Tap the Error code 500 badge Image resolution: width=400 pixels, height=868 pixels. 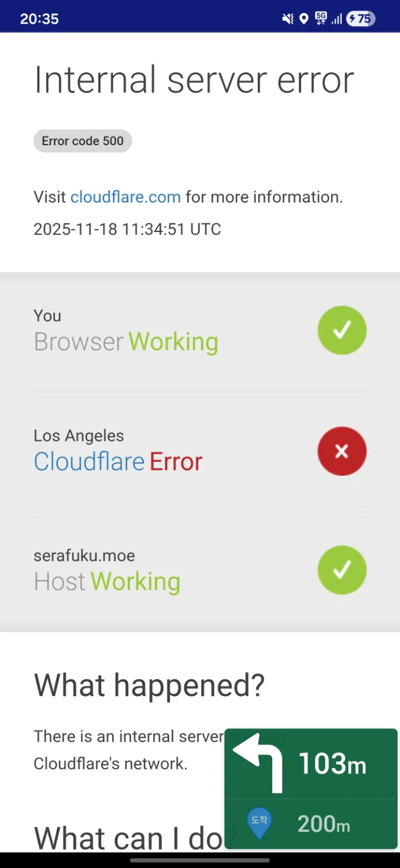(83, 141)
